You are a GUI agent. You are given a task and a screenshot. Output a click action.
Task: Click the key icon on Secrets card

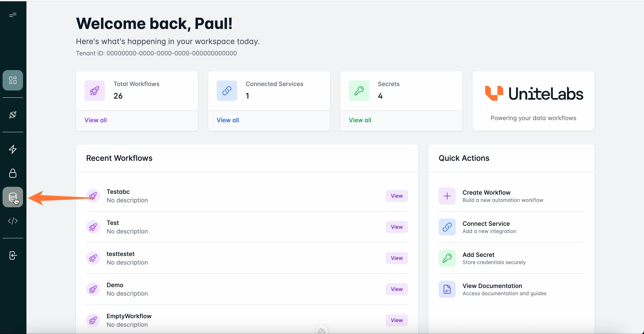(x=359, y=91)
